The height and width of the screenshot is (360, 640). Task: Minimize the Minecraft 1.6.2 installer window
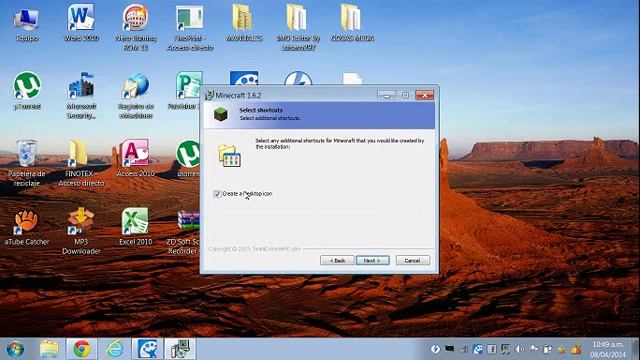pos(386,96)
